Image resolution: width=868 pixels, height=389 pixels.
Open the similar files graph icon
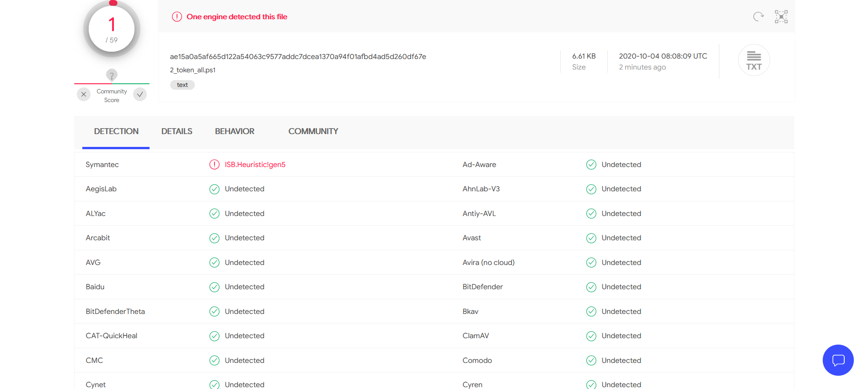coord(781,17)
